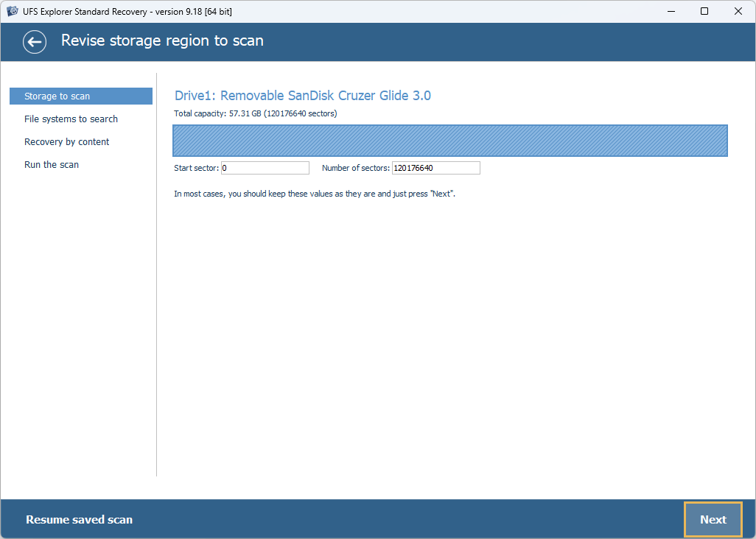
Task: Click the 'In most cases' hint text
Action: [x=315, y=194]
